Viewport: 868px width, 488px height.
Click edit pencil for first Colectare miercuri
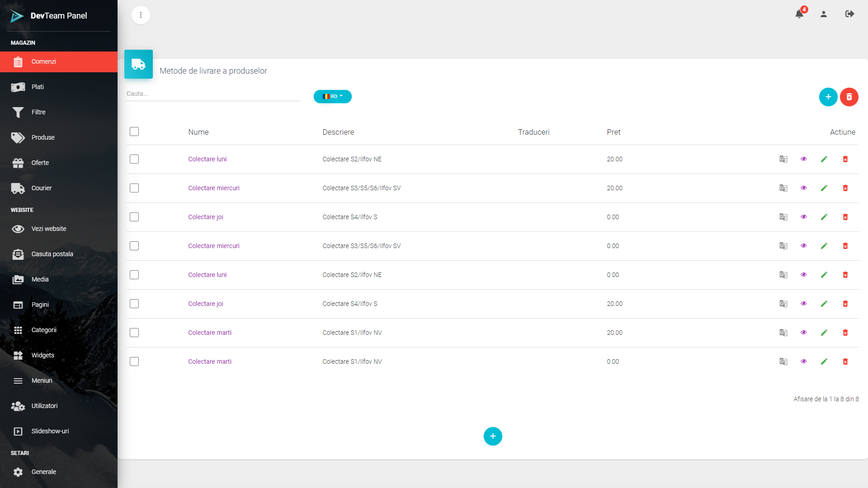[824, 188]
